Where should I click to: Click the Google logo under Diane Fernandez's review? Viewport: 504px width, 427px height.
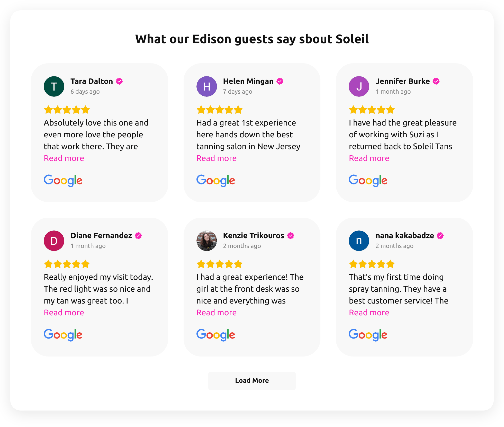pyautogui.click(x=63, y=335)
